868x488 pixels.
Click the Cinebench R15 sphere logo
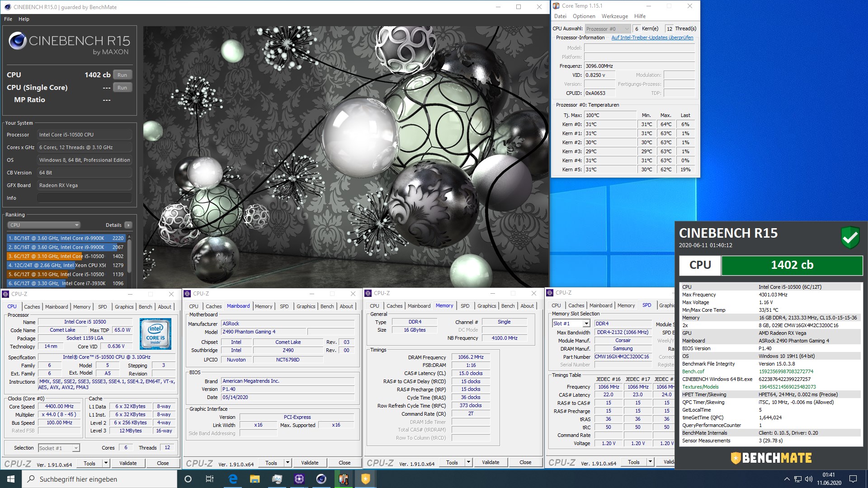click(x=18, y=41)
